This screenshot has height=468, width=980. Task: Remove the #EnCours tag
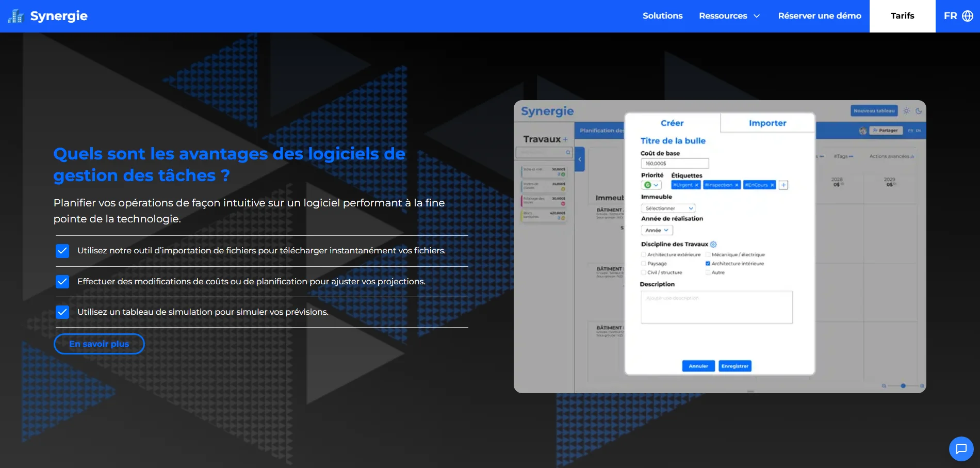coord(772,185)
